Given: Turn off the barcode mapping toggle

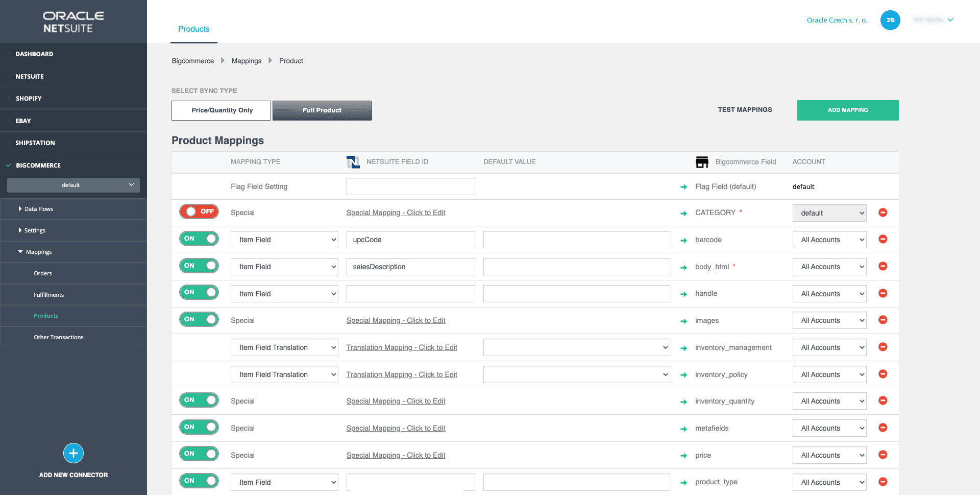Looking at the screenshot, I should point(199,239).
